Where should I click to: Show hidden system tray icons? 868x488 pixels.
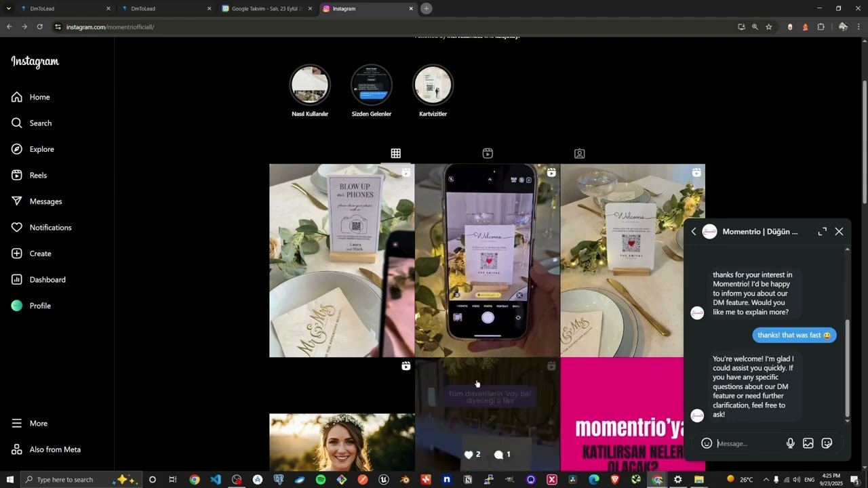click(766, 479)
